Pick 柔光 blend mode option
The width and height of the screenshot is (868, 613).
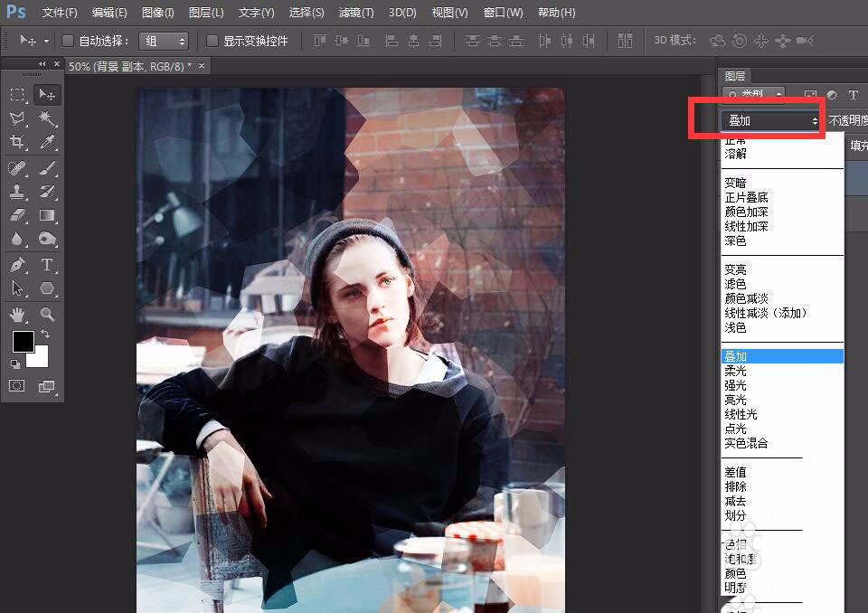tap(736, 371)
